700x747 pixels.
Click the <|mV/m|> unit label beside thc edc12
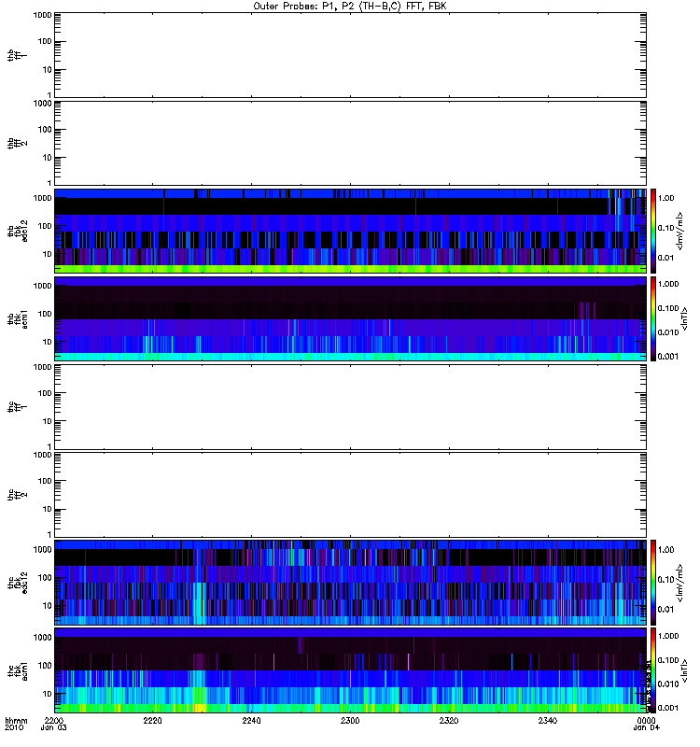tap(680, 583)
